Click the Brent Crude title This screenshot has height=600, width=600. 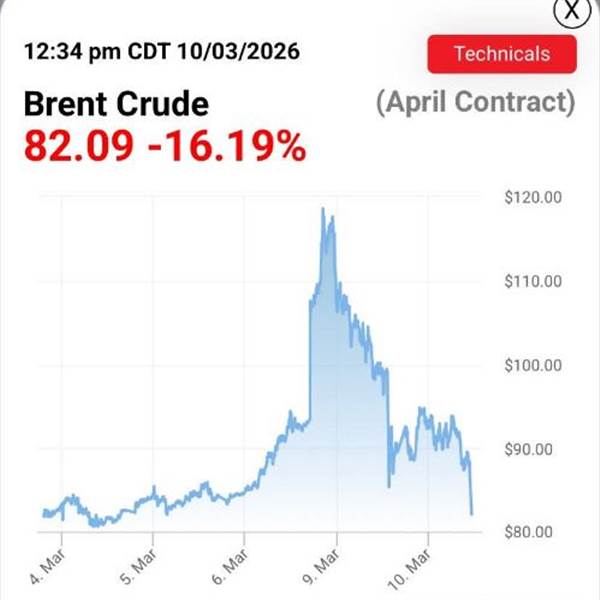coord(116,105)
